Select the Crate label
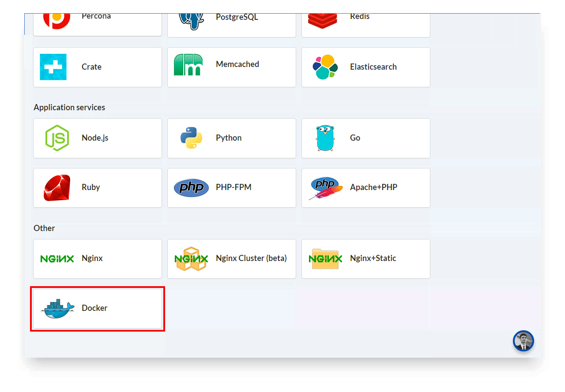The height and width of the screenshot is (392, 565). coord(91,67)
